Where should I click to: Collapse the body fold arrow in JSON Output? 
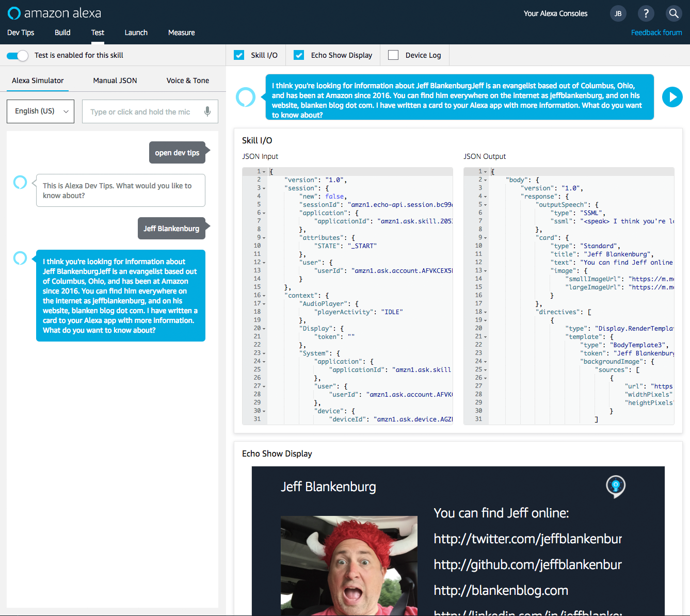485,180
